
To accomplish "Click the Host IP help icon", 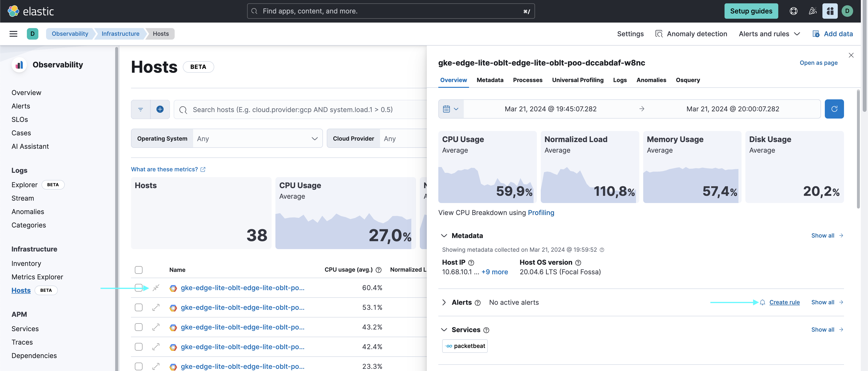I will [x=471, y=263].
